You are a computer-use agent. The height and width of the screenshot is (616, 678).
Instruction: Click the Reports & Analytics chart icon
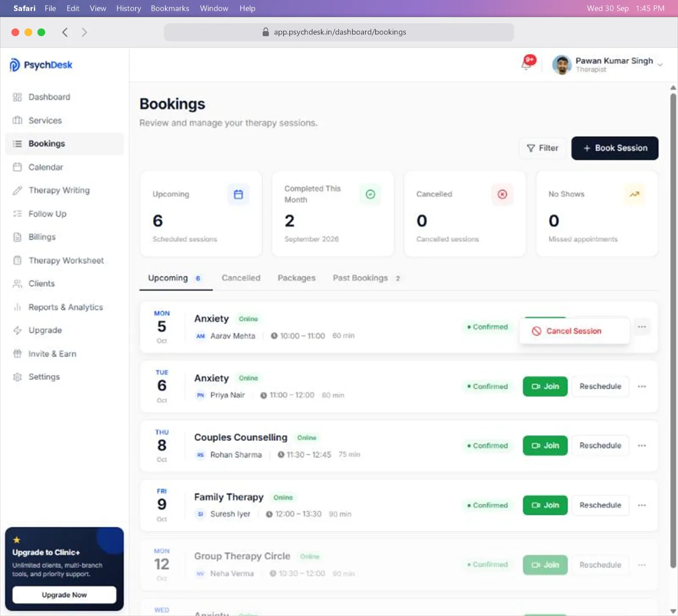(x=18, y=307)
